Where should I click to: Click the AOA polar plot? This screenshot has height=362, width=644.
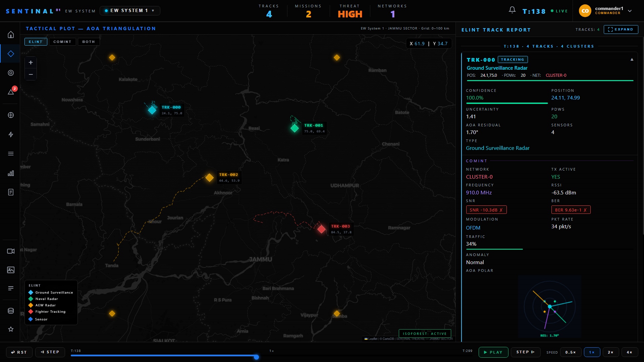point(550,307)
